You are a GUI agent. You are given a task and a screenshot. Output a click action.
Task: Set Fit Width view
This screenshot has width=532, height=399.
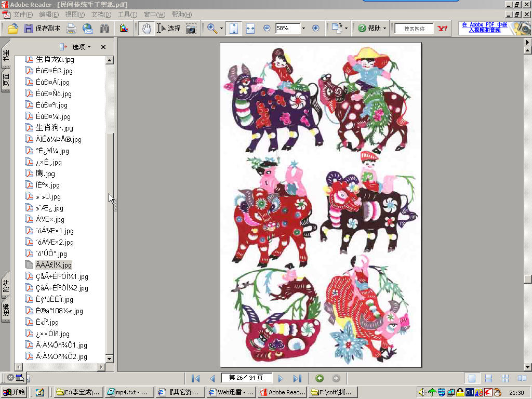click(x=250, y=29)
